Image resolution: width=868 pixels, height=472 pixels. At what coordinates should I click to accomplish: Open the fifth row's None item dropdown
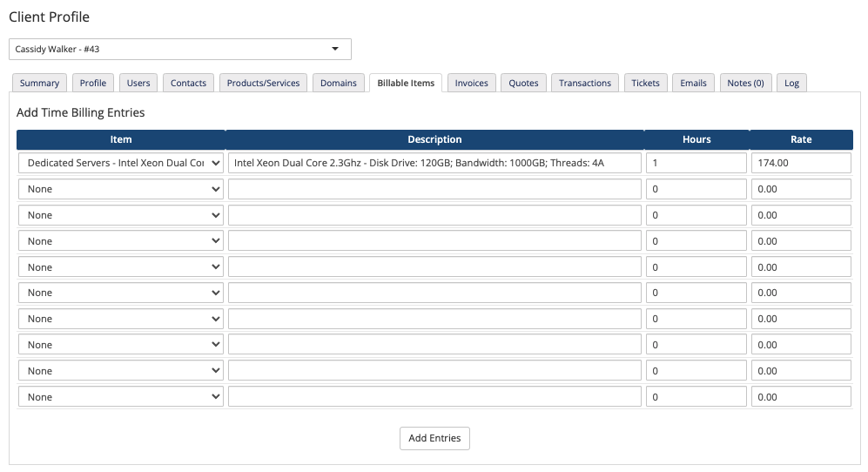coord(121,267)
